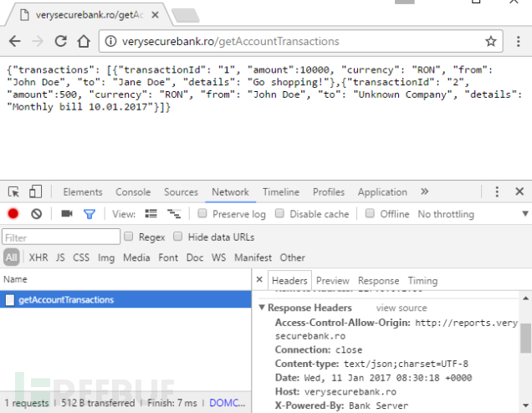Stop network recording with red record button
The width and height of the screenshot is (532, 413).
13,214
